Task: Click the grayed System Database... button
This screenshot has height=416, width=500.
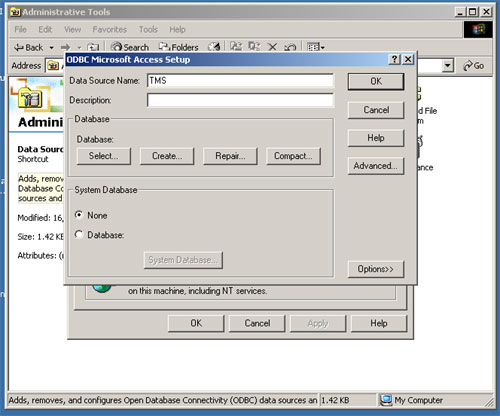Action: coord(183,260)
